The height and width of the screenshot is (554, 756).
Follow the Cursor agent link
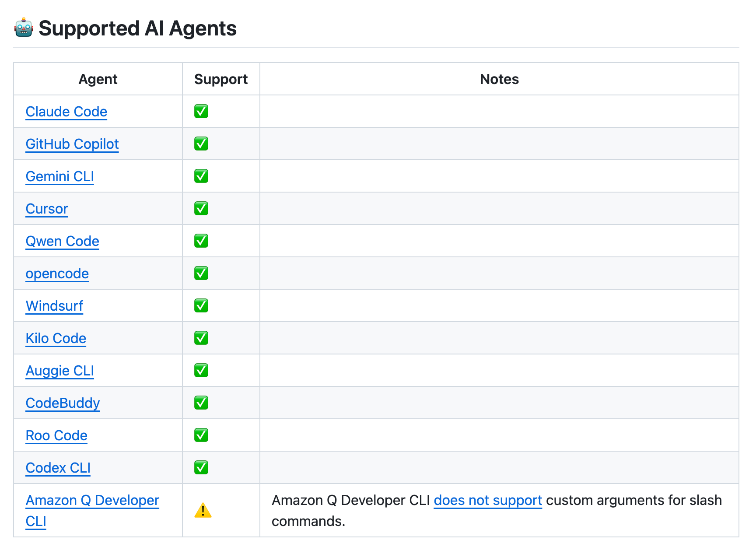point(47,209)
